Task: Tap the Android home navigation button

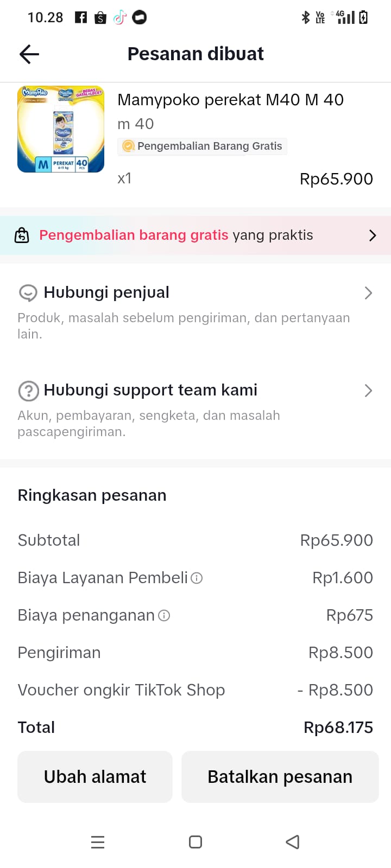Action: pos(195,842)
